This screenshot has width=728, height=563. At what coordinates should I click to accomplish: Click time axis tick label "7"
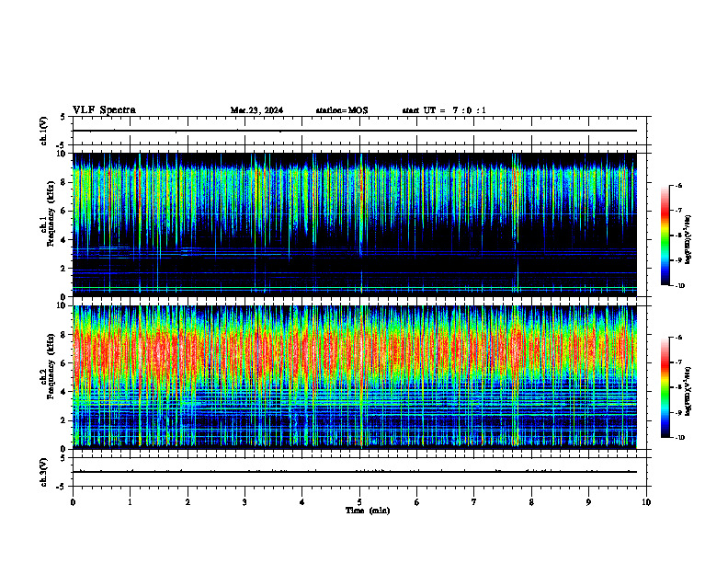[x=474, y=502]
